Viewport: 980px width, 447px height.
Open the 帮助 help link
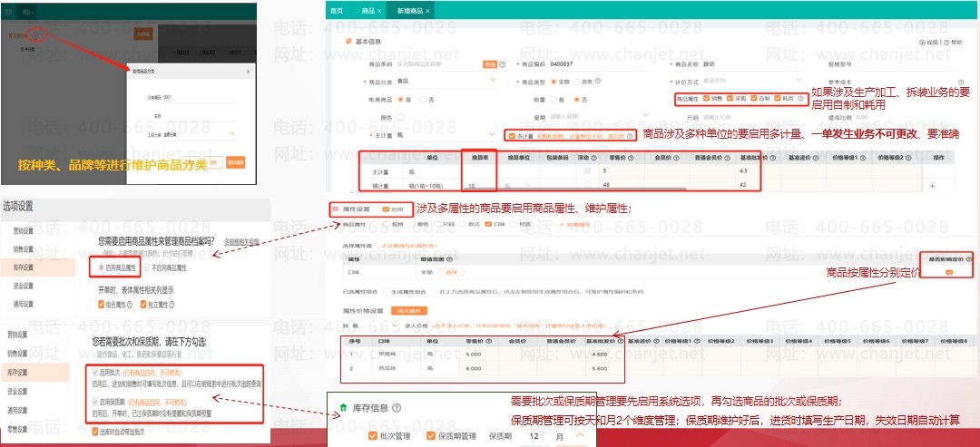(953, 43)
